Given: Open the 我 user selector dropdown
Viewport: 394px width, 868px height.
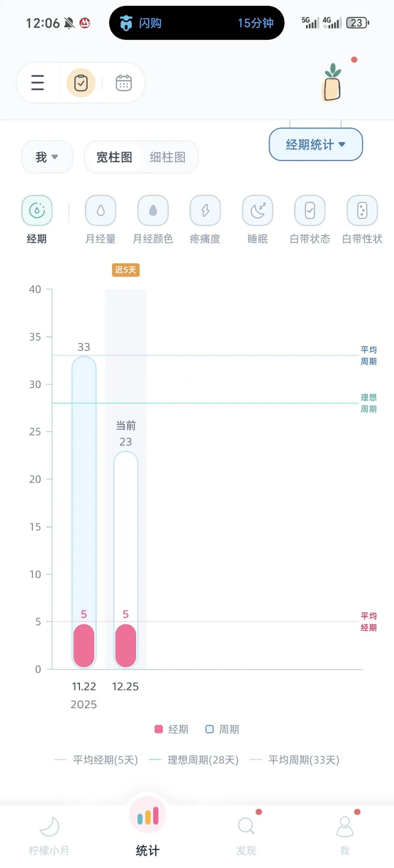Looking at the screenshot, I should (47, 157).
